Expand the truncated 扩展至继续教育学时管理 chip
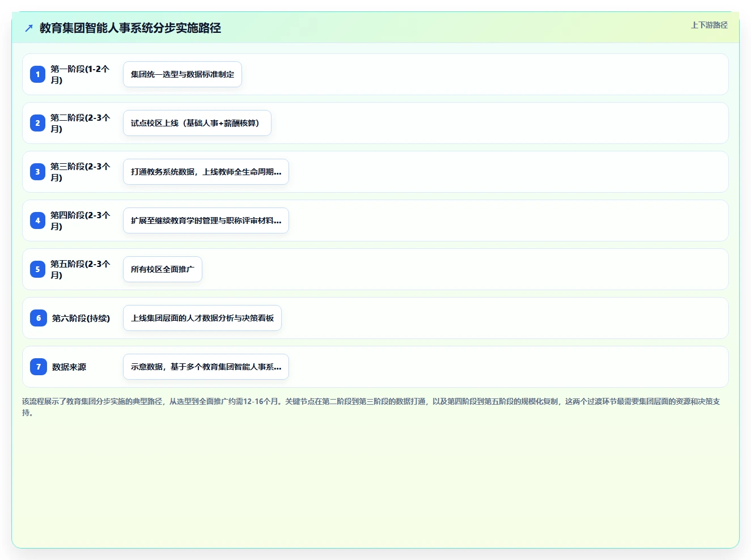Screen dimensions: 751x560 [x=206, y=220]
